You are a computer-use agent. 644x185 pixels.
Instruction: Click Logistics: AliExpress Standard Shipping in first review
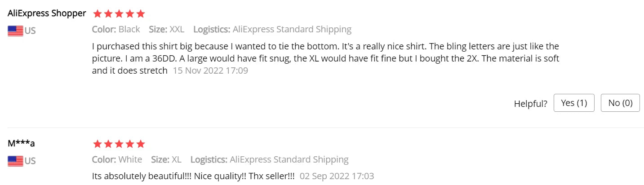272,30
